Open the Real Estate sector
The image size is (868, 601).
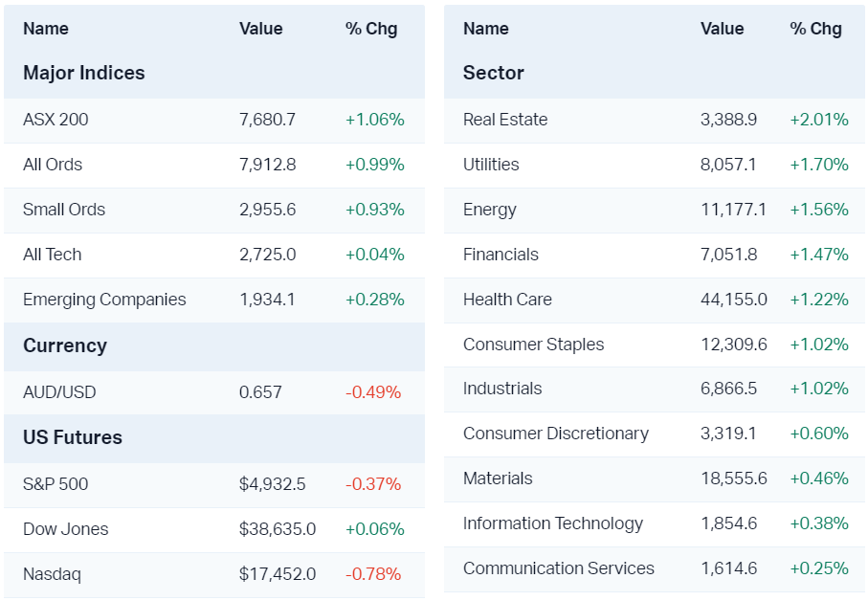(x=505, y=120)
